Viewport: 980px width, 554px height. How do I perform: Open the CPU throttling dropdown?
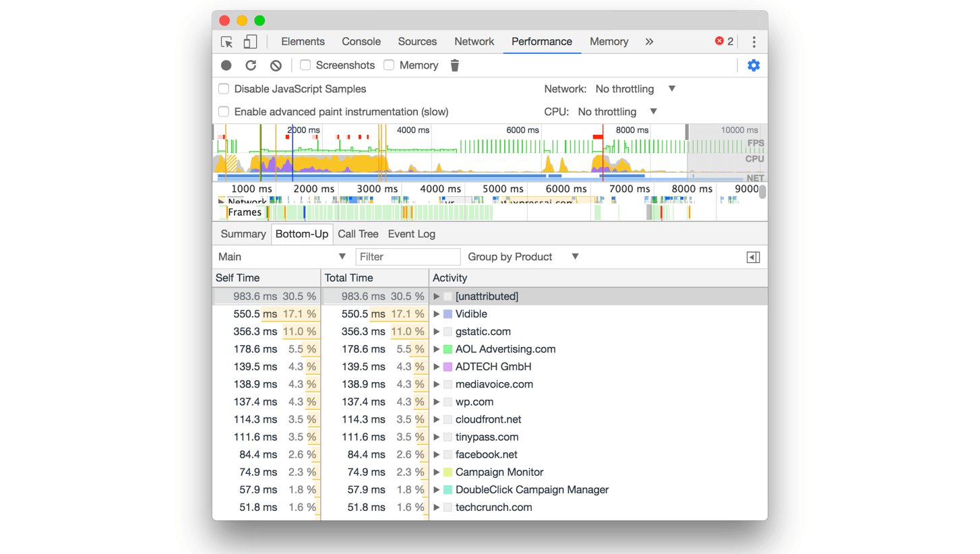pos(617,112)
